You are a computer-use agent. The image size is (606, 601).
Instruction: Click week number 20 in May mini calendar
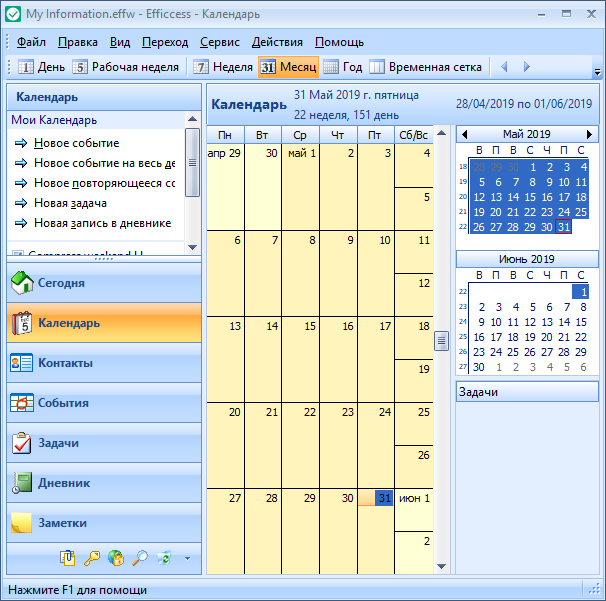463,196
